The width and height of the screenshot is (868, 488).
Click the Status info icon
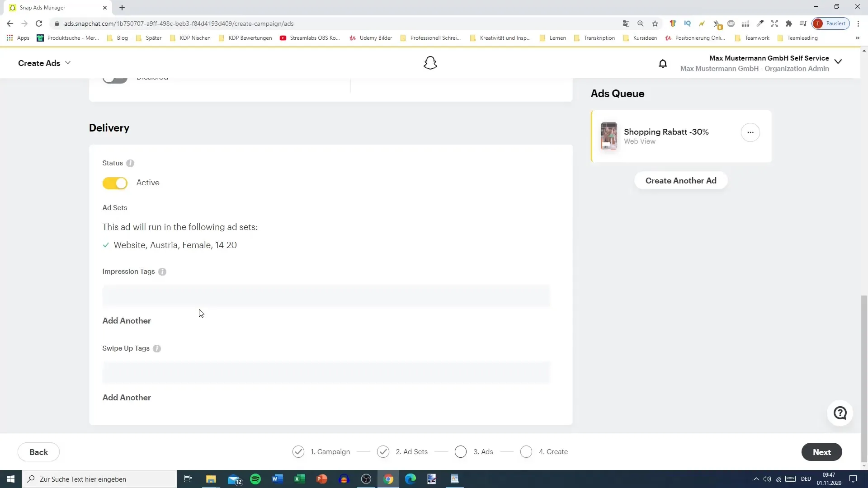[x=130, y=163]
